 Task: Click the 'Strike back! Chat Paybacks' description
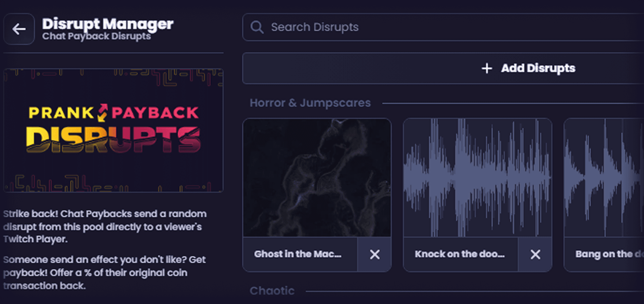click(x=105, y=226)
